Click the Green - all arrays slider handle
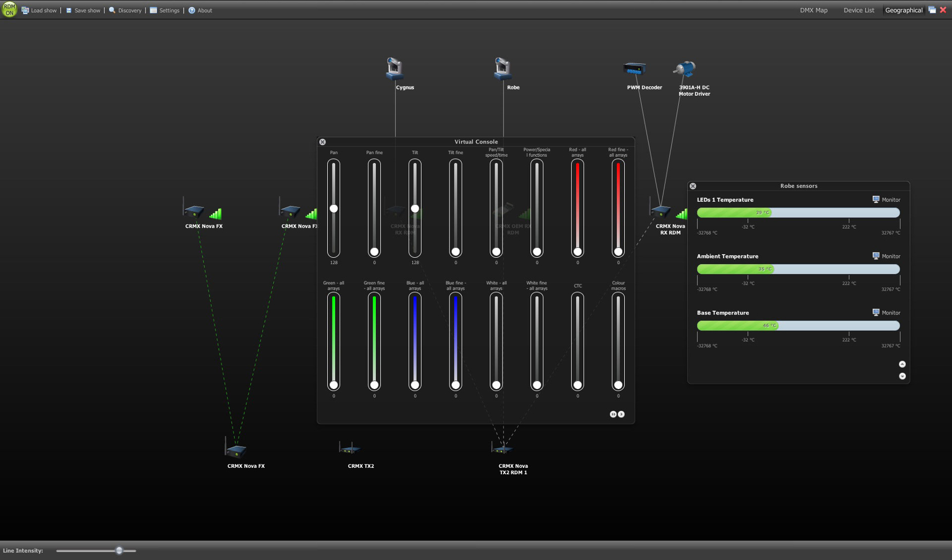The image size is (952, 560). coord(334,385)
